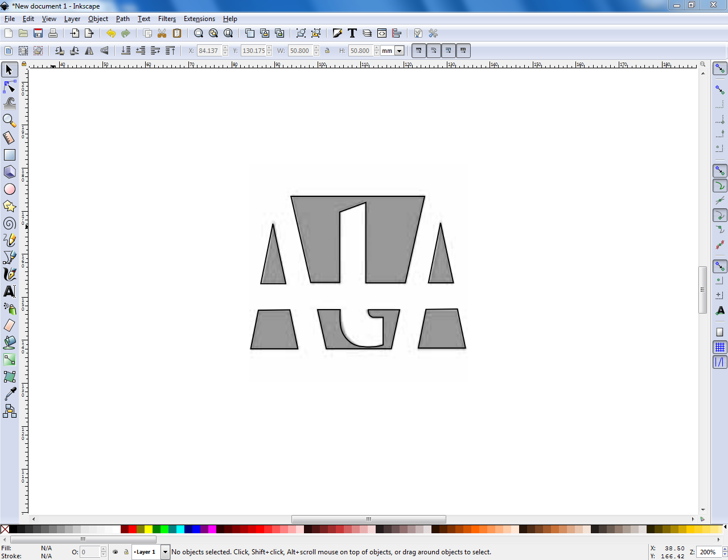Open the Filters menu
The image size is (728, 560).
coord(167,19)
